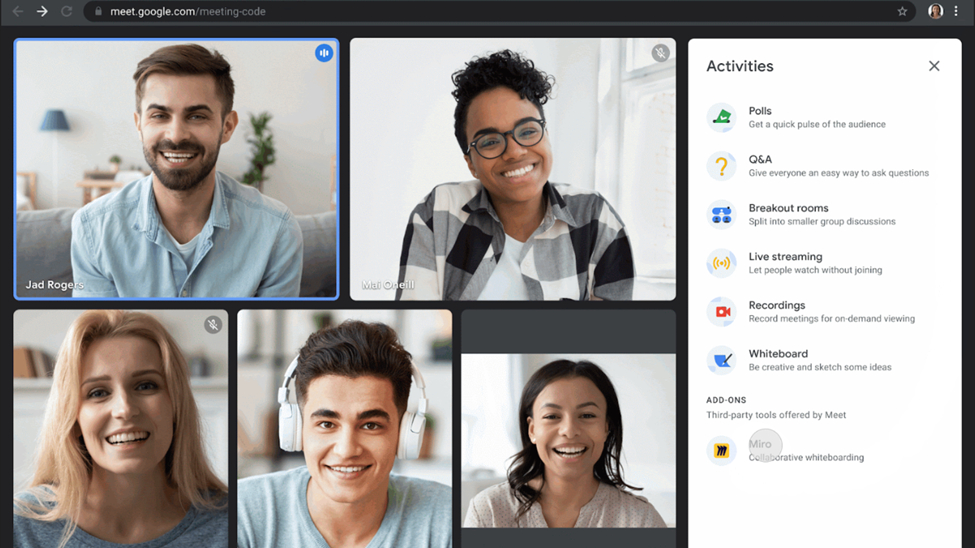Click the Breakout rooms icon
Image resolution: width=975 pixels, height=548 pixels.
click(x=721, y=215)
